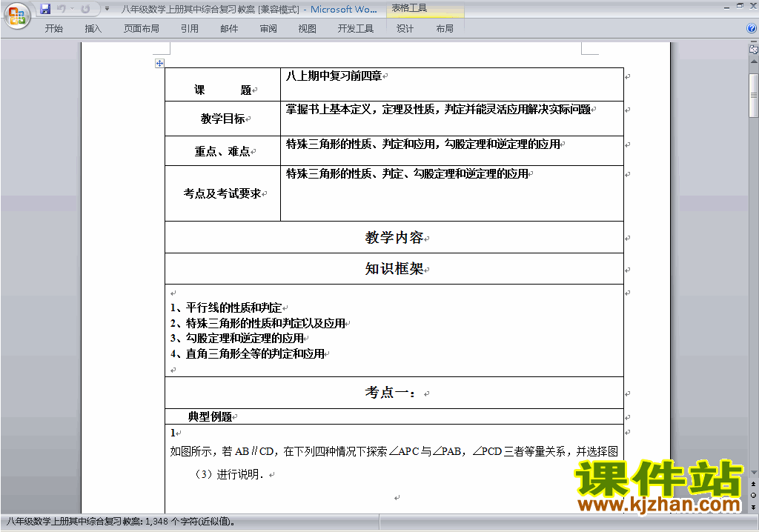Click list item 2、特殊三角形的性质和判定以及应用
This screenshot has height=532, width=759.
click(x=258, y=323)
